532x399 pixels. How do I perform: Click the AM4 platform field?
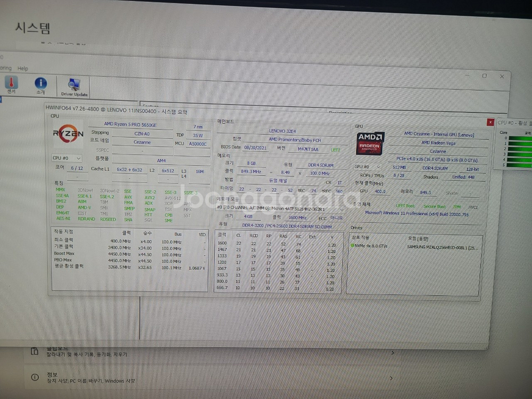point(161,161)
